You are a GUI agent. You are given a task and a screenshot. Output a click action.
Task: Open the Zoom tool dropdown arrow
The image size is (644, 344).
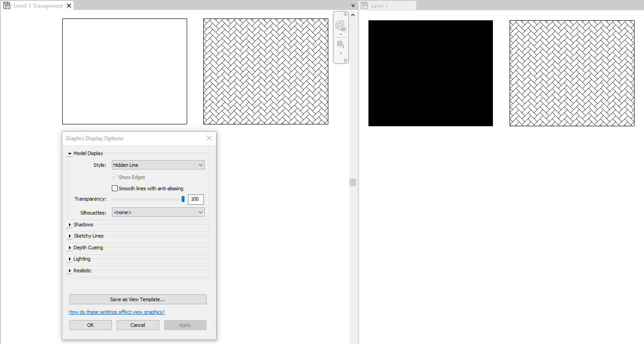pyautogui.click(x=340, y=53)
